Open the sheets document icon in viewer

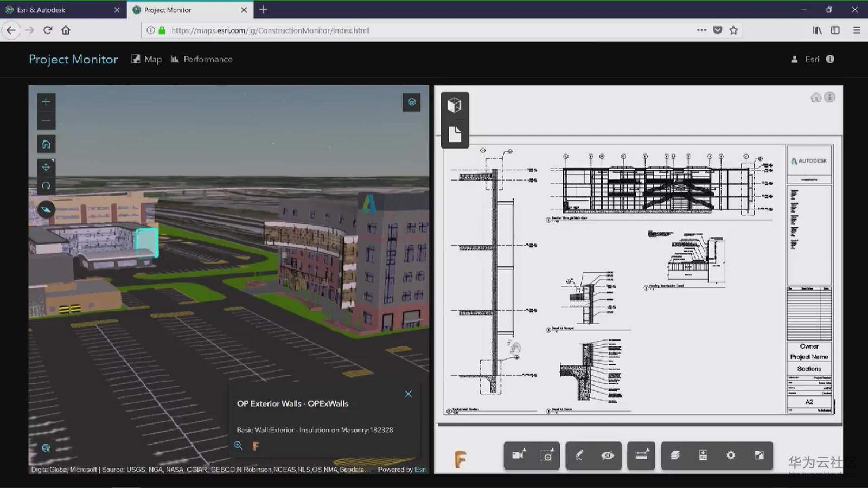click(x=455, y=134)
